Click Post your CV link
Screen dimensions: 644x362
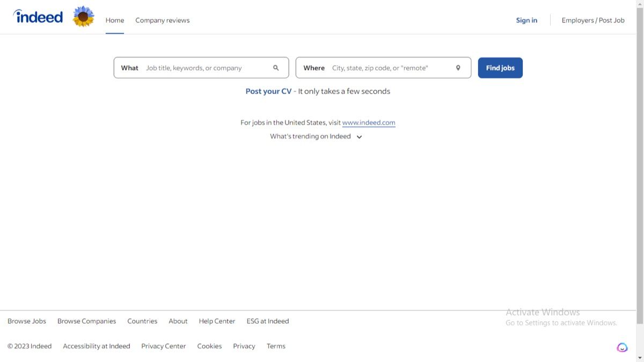268,91
